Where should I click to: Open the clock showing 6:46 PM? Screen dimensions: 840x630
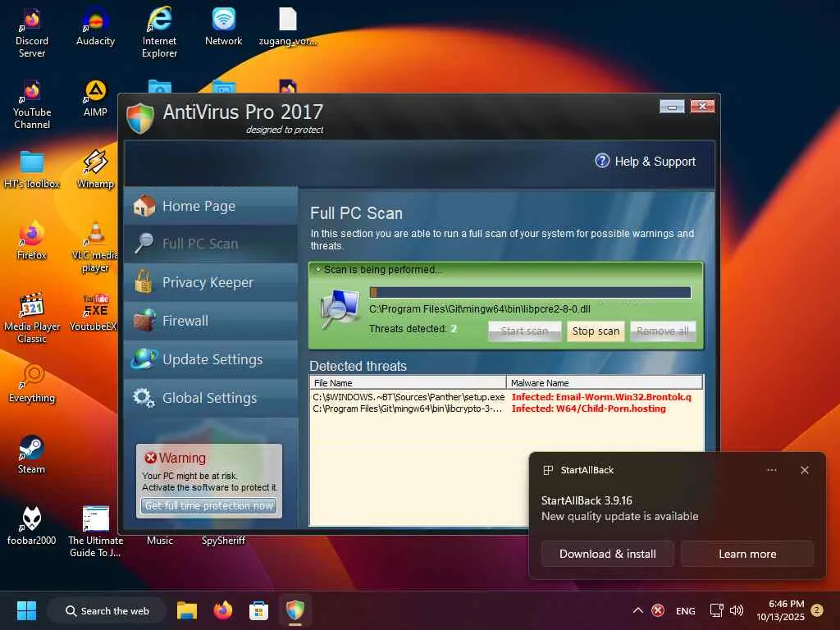click(x=780, y=610)
